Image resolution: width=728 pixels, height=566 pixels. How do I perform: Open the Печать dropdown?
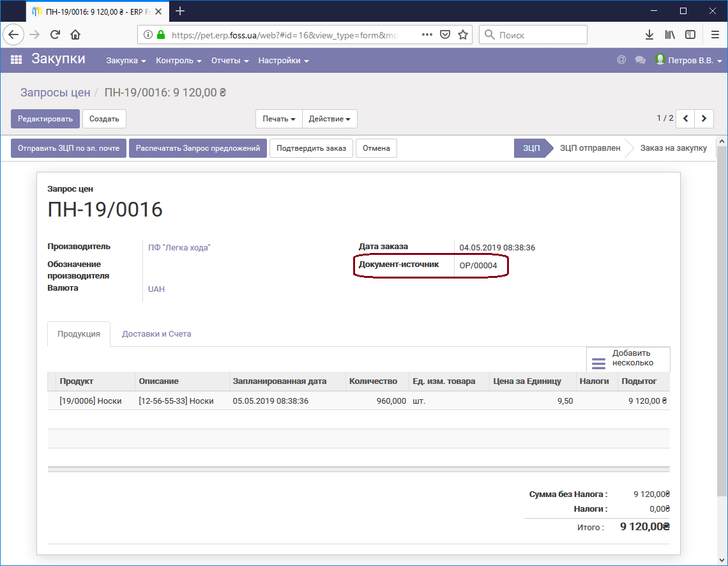(x=278, y=118)
